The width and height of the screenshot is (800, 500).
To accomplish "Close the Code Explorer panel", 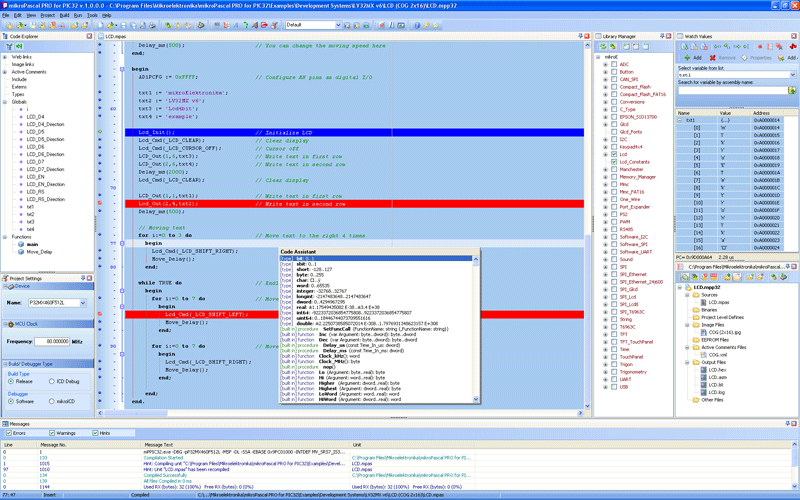I will (90, 36).
